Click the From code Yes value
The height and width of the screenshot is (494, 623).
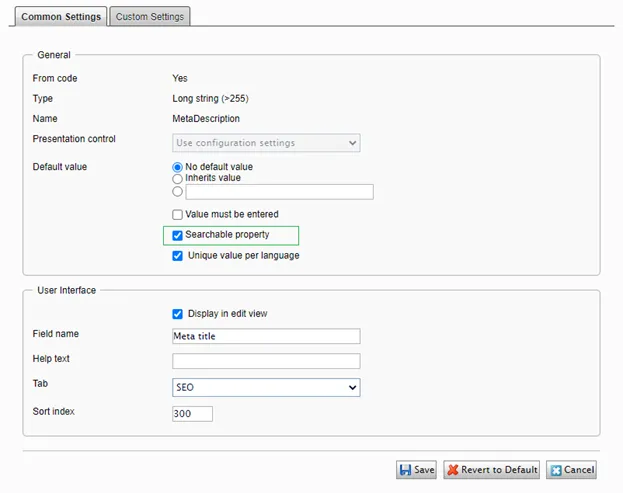point(180,78)
